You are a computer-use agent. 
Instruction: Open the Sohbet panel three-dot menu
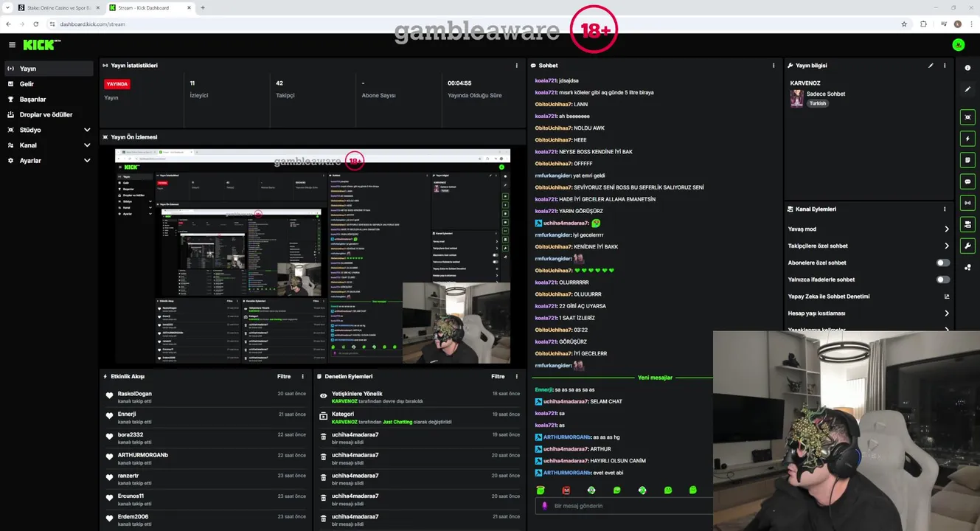774,66
